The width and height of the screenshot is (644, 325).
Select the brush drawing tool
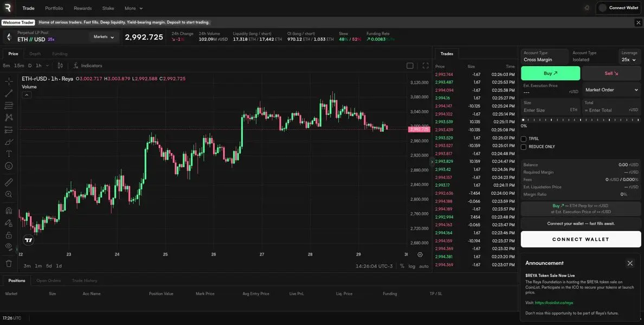9,142
